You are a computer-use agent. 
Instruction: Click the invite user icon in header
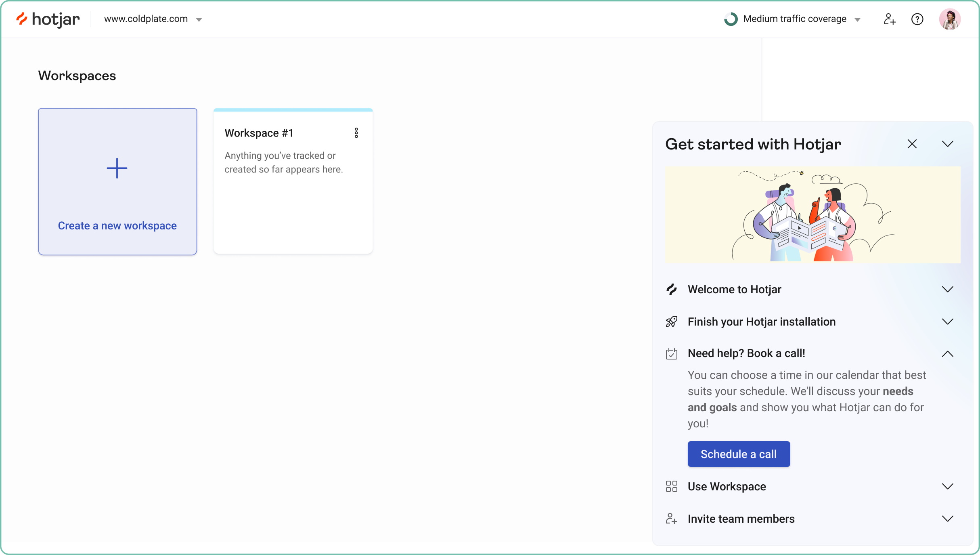(890, 19)
